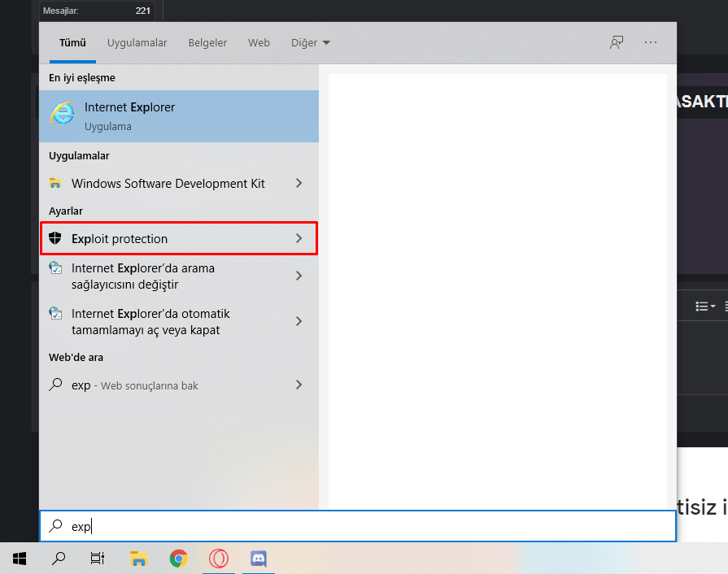The width and height of the screenshot is (728, 574).
Task: Open Internet Explorer best match result
Action: pyautogui.click(x=179, y=116)
